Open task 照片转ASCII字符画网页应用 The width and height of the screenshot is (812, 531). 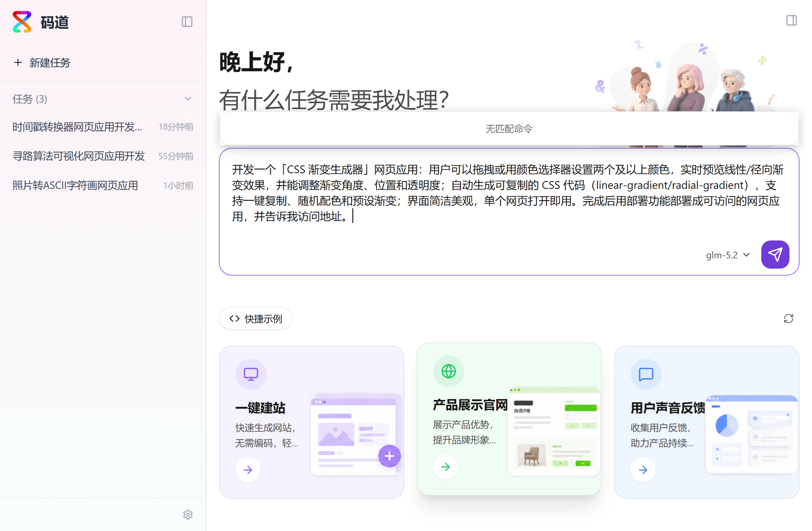(103, 185)
